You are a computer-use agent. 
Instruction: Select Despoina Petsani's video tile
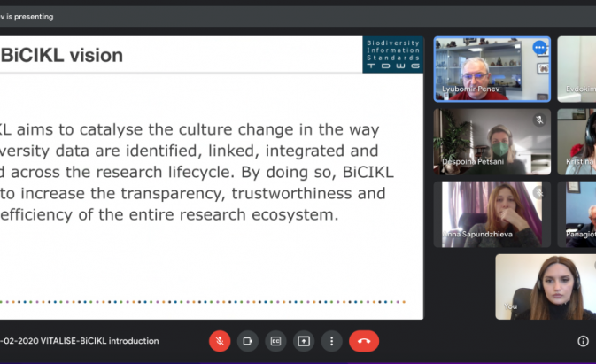[x=492, y=142]
